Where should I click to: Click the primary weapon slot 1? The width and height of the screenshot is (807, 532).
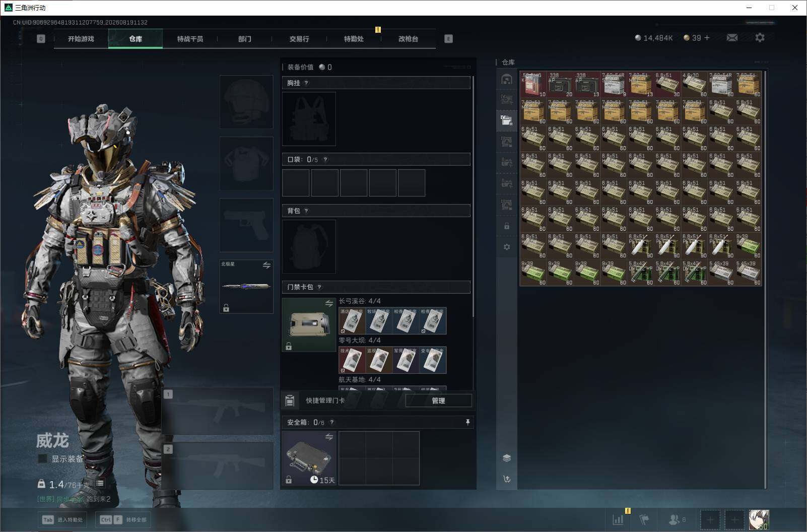[218, 411]
